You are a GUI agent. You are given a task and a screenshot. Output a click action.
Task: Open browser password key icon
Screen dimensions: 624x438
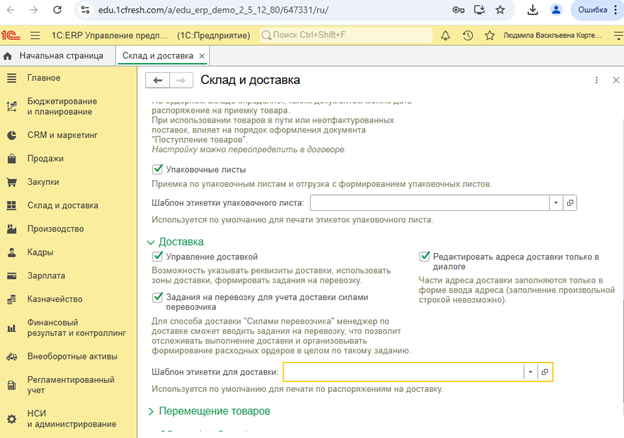pyautogui.click(x=458, y=10)
